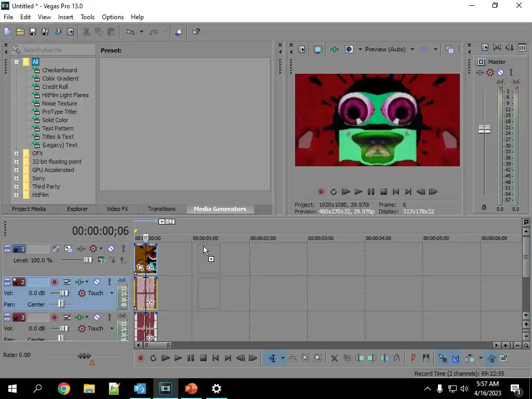This screenshot has width=532, height=399.
Task: Click Downmix Output icon in mixer
Action: click(497, 48)
